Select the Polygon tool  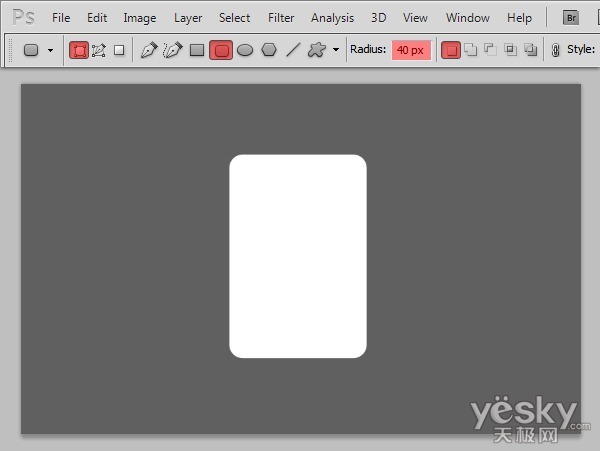click(269, 50)
